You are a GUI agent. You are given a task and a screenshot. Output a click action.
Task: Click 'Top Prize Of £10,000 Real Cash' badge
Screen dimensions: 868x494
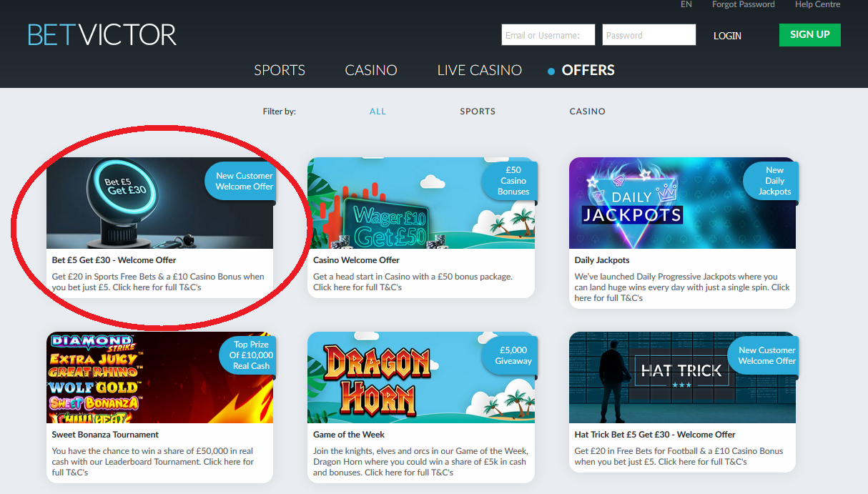(x=249, y=355)
